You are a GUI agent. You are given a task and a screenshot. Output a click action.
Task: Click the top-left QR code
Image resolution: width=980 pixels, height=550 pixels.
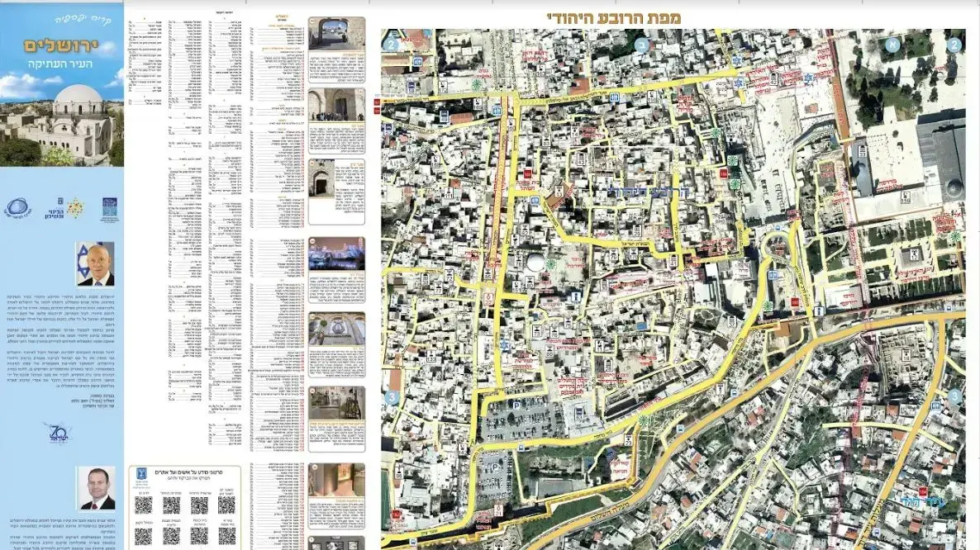[x=143, y=505]
